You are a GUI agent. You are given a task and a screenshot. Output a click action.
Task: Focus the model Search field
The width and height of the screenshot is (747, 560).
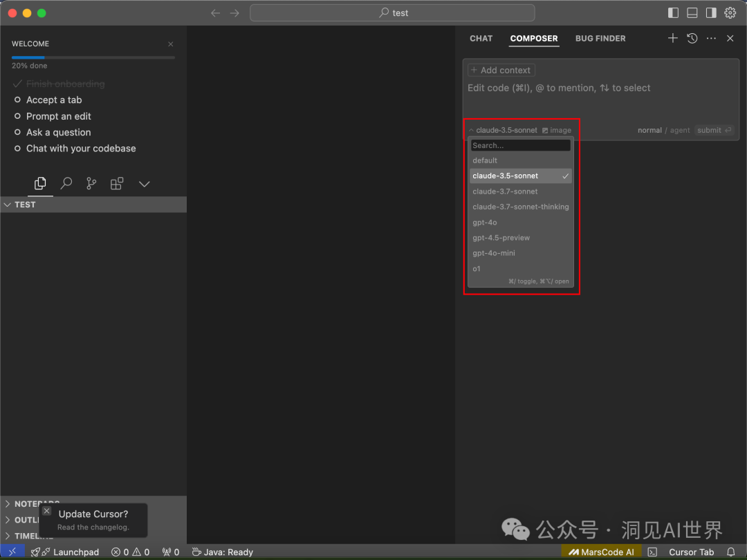pos(521,145)
